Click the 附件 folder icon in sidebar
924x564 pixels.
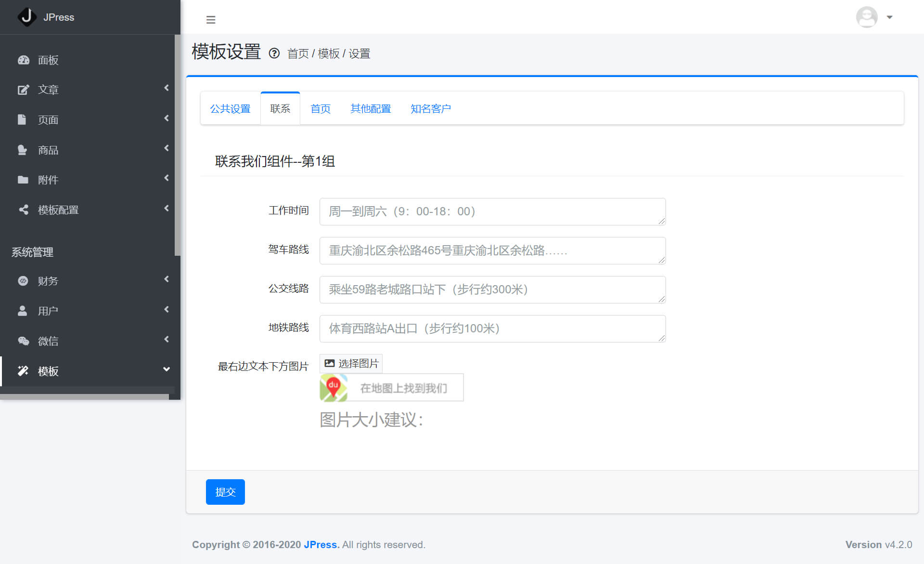[23, 180]
